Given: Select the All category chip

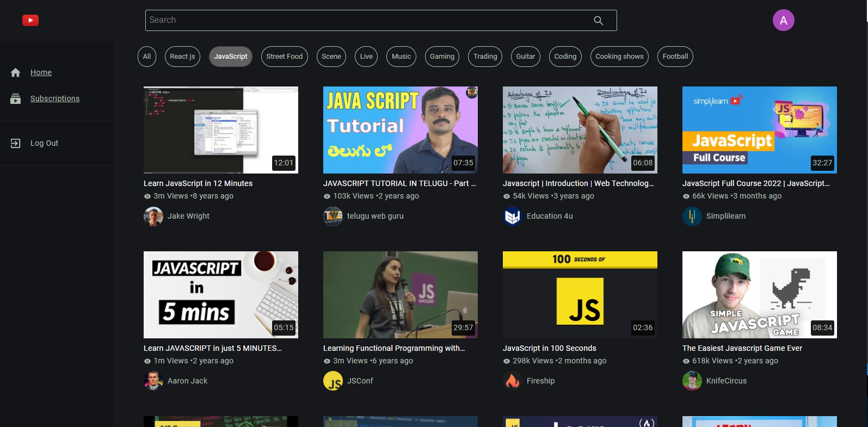Looking at the screenshot, I should click(147, 57).
